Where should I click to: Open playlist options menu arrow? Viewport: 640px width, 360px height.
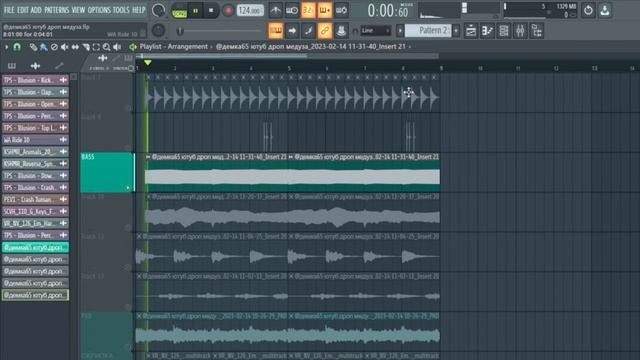click(x=7, y=47)
